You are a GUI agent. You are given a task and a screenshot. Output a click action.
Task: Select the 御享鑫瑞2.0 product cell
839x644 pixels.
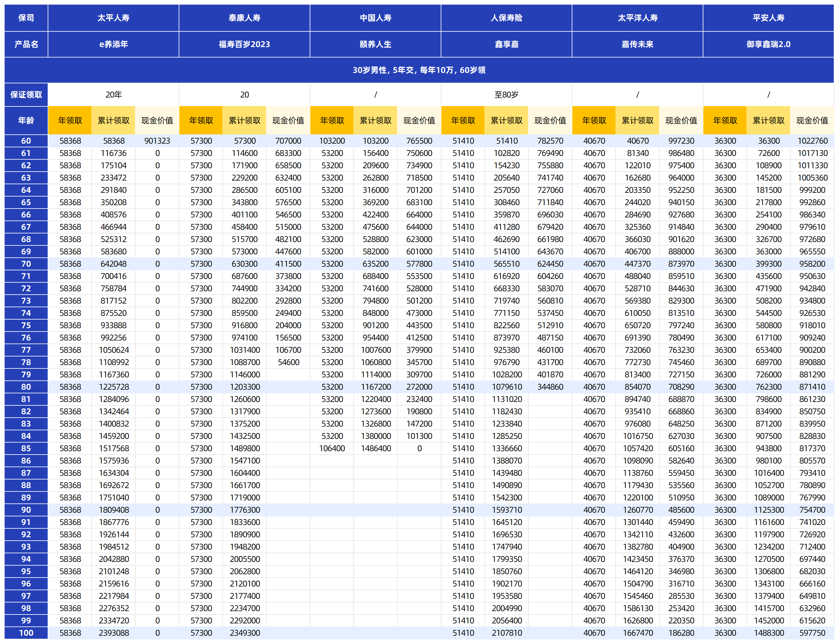pos(768,44)
